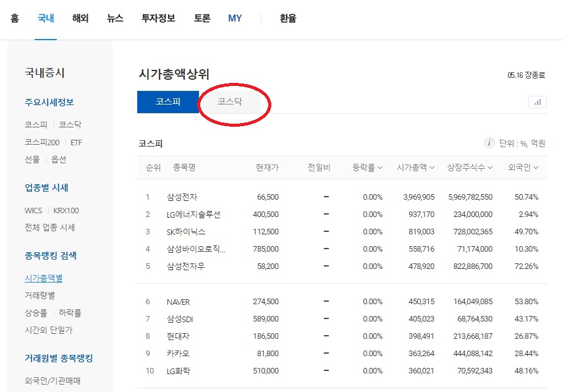
Task: Open the 토론 menu
Action: click(202, 19)
